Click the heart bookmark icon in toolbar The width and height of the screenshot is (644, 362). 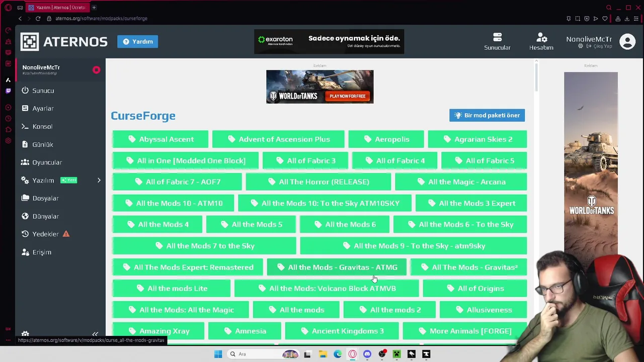pos(605,19)
